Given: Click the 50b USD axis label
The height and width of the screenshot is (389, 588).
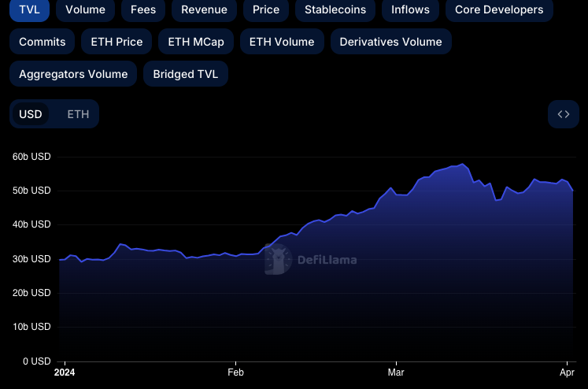Looking at the screenshot, I should coord(31,191).
